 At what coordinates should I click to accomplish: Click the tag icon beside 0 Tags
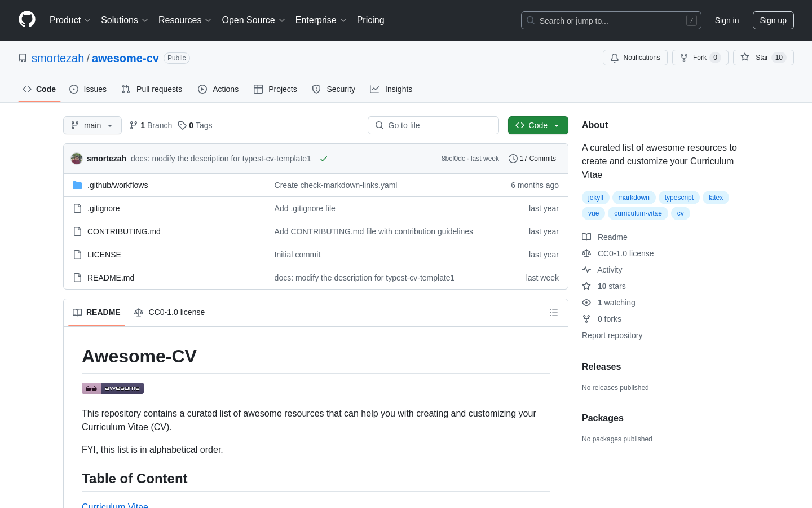click(182, 125)
